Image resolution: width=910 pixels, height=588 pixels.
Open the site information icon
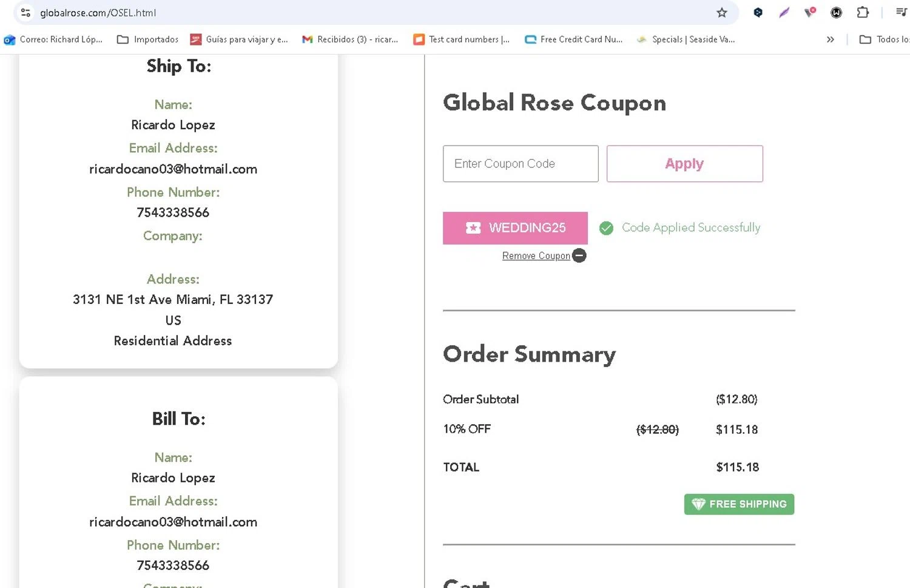pos(25,13)
